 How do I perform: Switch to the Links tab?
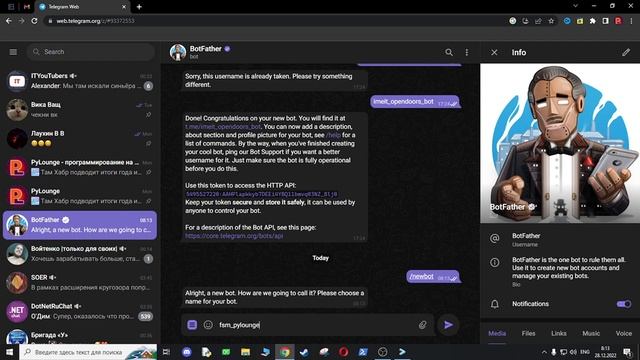pyautogui.click(x=558, y=333)
